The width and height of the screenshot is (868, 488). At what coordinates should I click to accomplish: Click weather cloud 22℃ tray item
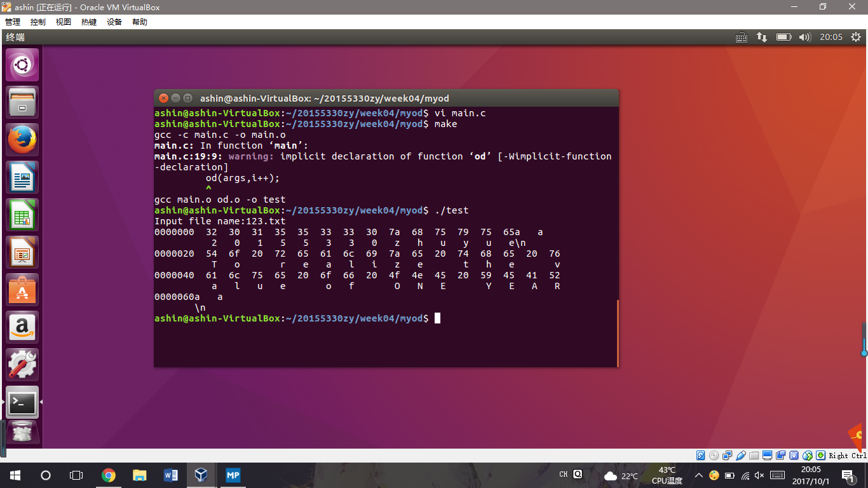click(621, 475)
